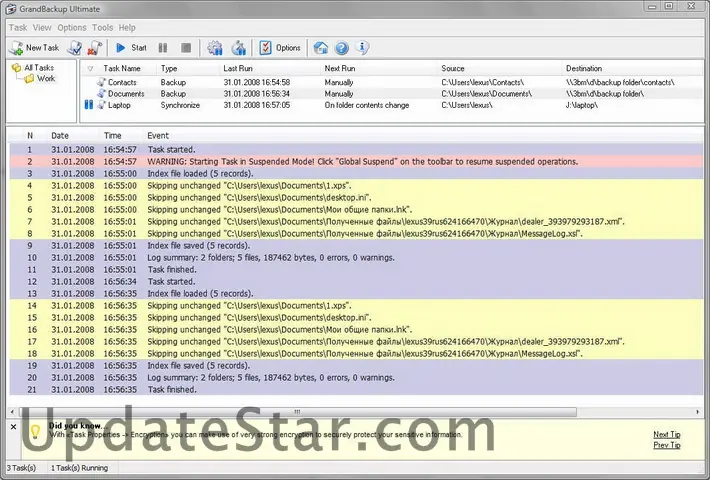The width and height of the screenshot is (710, 480).
Task: Click '1 Task(s) Running' in status bar
Action: pos(79,468)
